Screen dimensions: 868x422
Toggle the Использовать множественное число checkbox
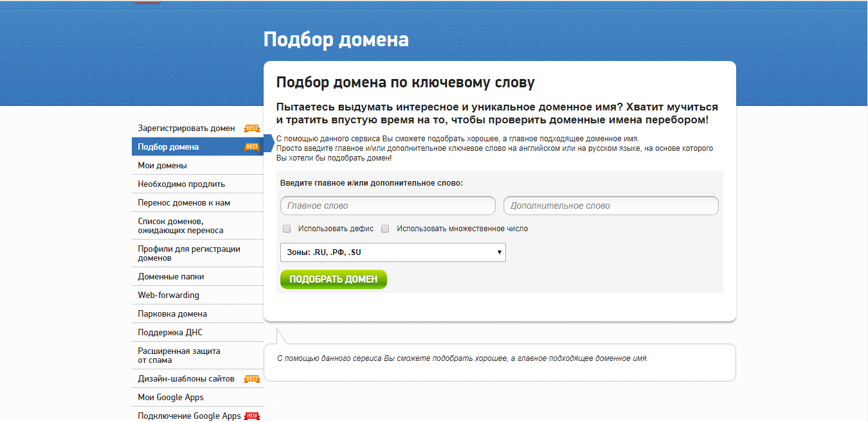(386, 229)
